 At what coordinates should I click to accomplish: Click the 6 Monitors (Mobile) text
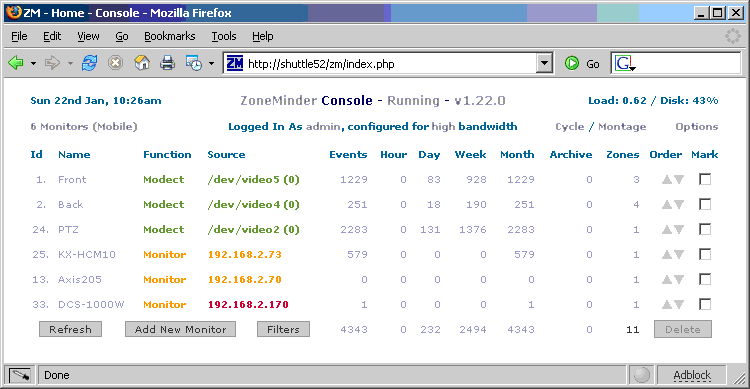click(x=84, y=127)
